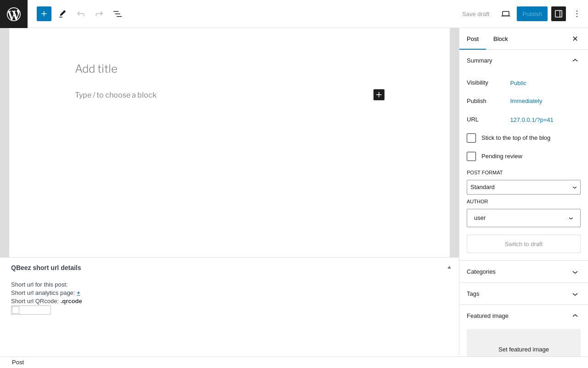This screenshot has height=368, width=588.
Task: Collapse the Featured image panel
Action: click(524, 316)
